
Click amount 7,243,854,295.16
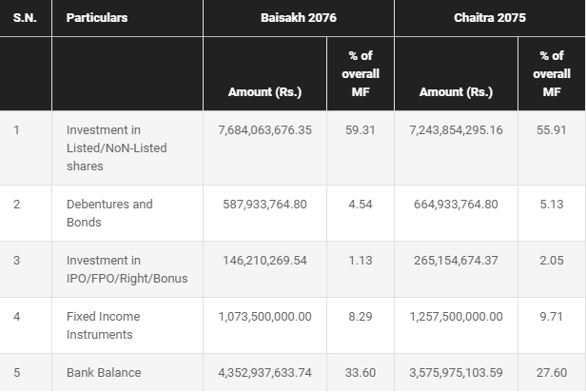tap(456, 130)
